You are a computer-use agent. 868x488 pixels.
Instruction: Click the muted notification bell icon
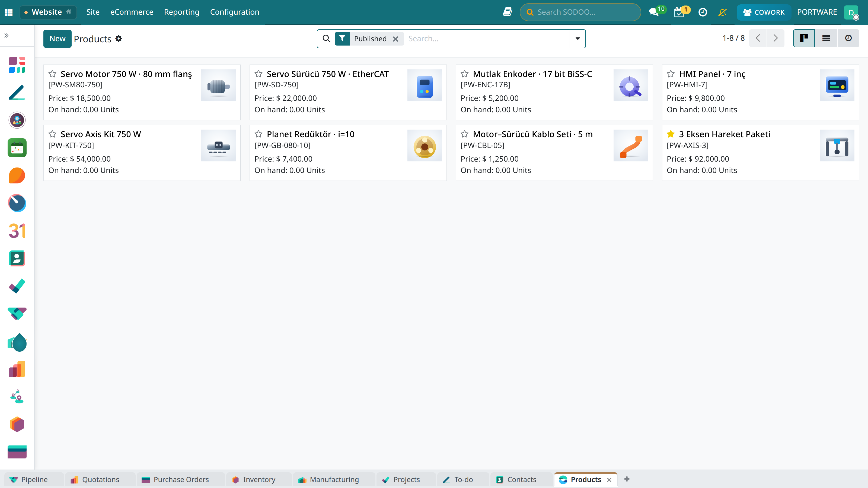[x=722, y=12]
